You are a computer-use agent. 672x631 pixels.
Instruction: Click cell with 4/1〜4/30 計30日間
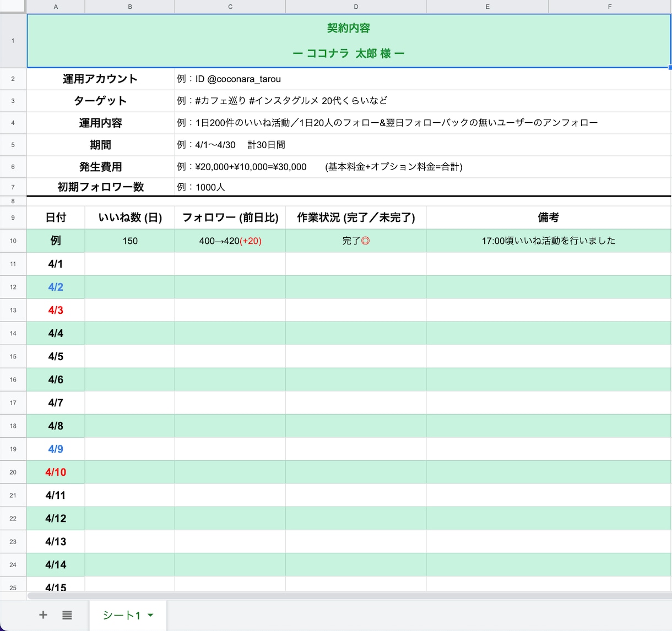[x=423, y=145]
